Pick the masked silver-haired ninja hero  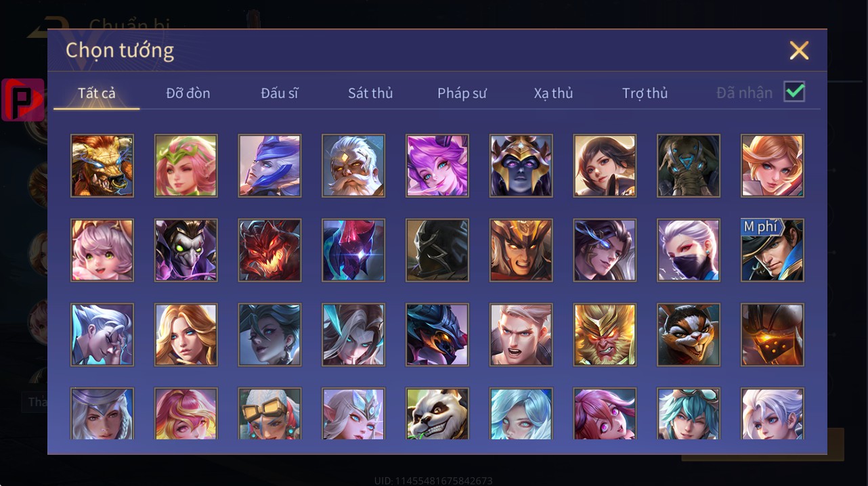[x=689, y=250]
